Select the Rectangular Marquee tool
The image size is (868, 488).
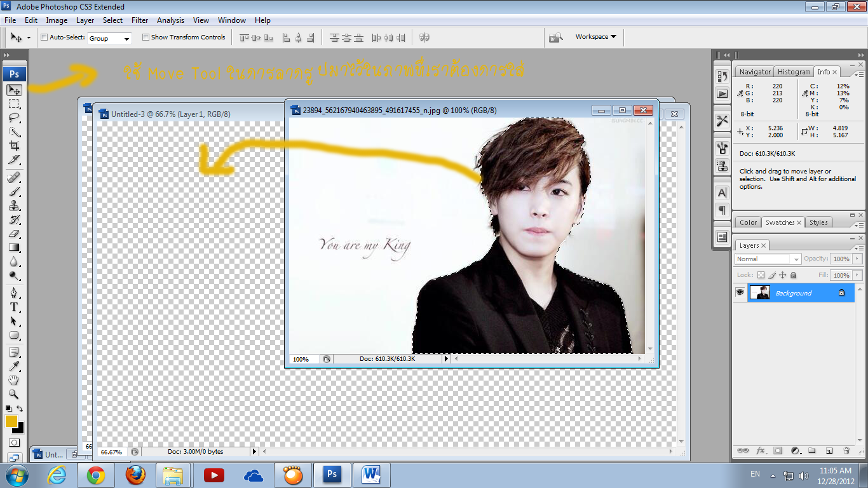click(14, 104)
